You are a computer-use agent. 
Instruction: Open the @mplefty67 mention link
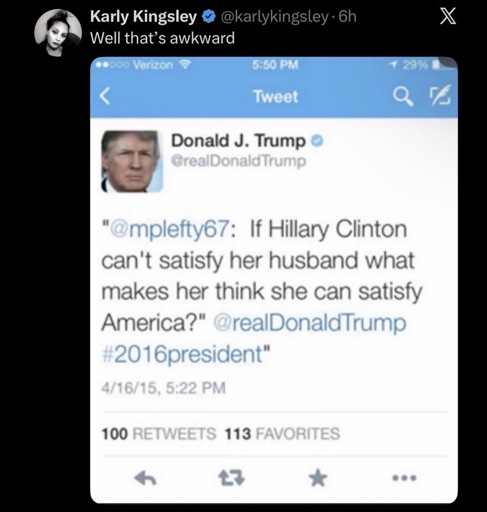tap(170, 230)
